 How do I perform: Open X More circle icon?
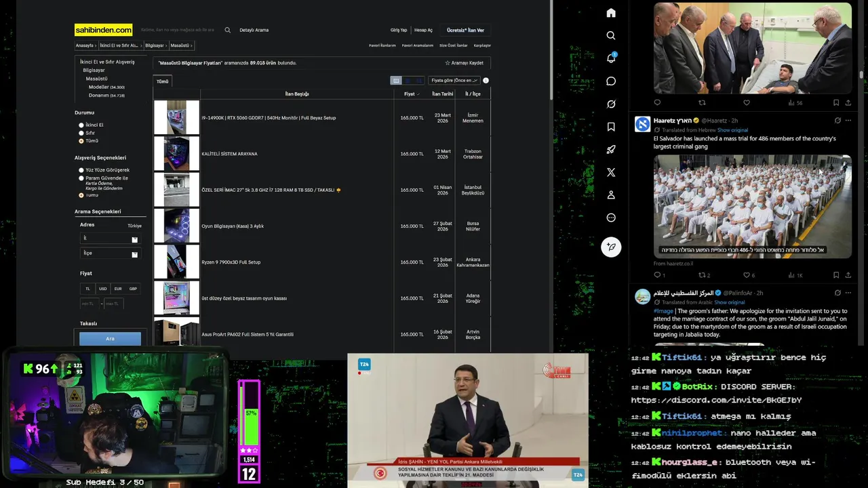611,218
